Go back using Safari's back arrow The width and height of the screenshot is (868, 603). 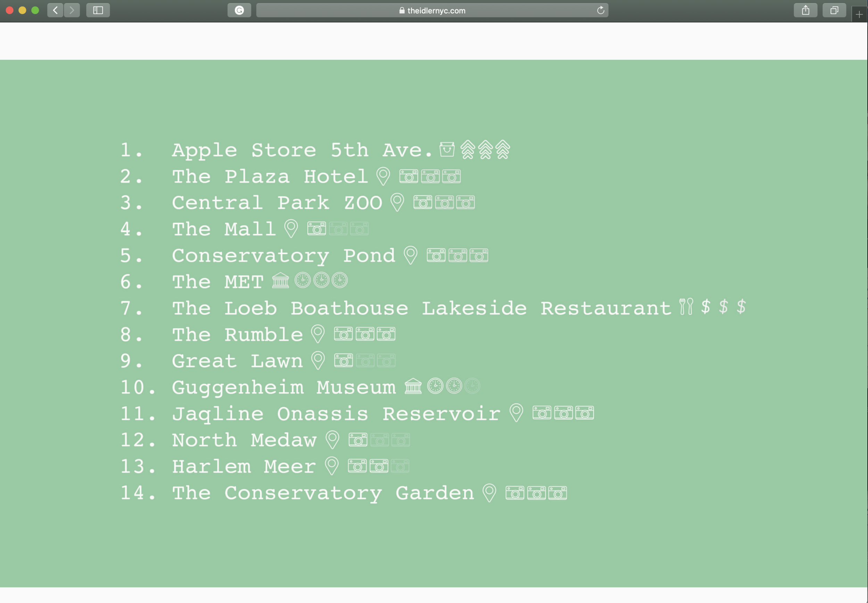pyautogui.click(x=55, y=10)
